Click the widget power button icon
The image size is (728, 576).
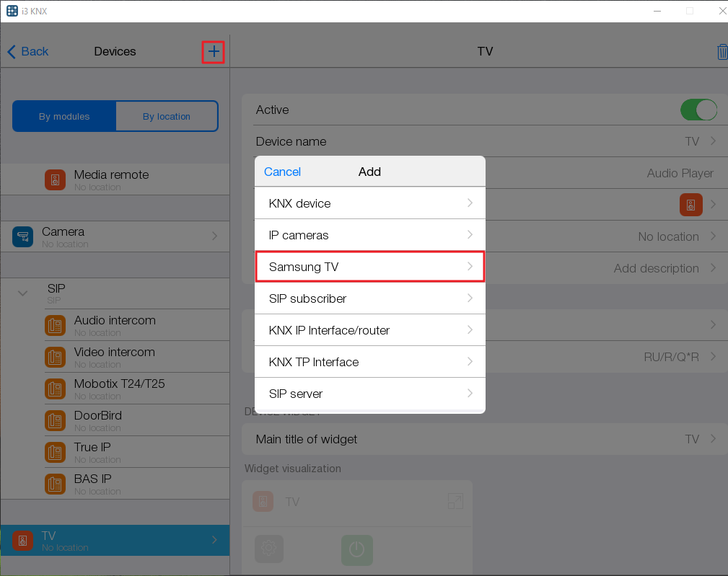356,549
